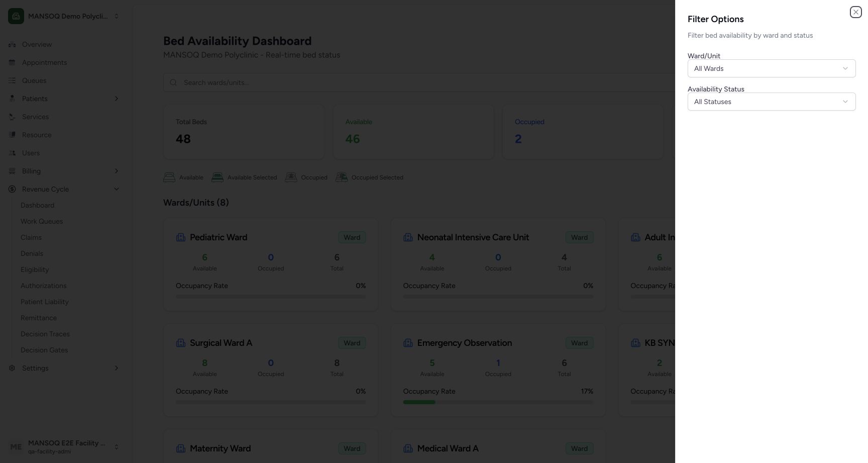
Task: Open Claims under Revenue Cycle
Action: coord(31,237)
